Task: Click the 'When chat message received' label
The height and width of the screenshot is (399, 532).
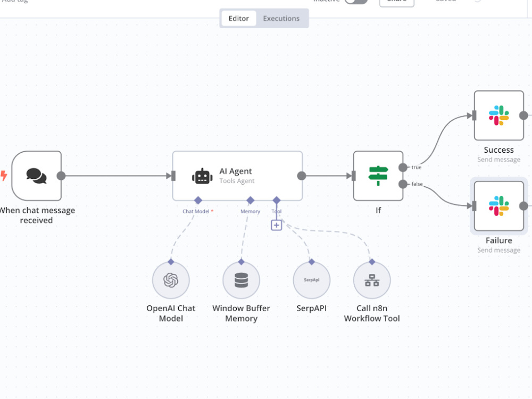Action: tap(37, 215)
